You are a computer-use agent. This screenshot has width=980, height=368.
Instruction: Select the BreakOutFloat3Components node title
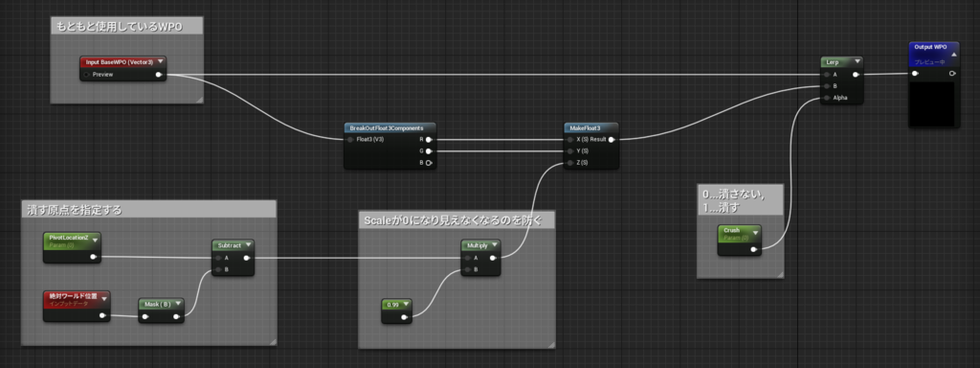tap(387, 127)
